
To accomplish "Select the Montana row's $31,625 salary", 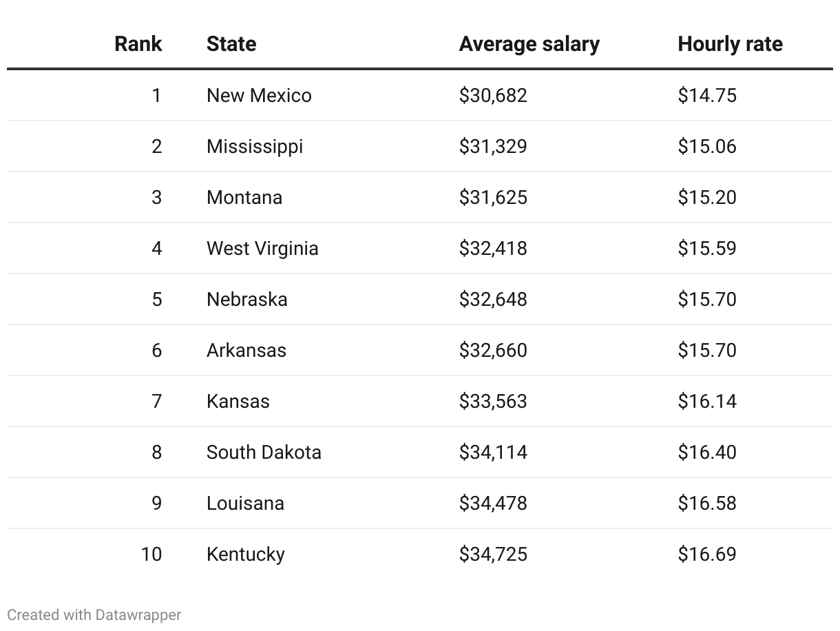I will click(493, 197).
